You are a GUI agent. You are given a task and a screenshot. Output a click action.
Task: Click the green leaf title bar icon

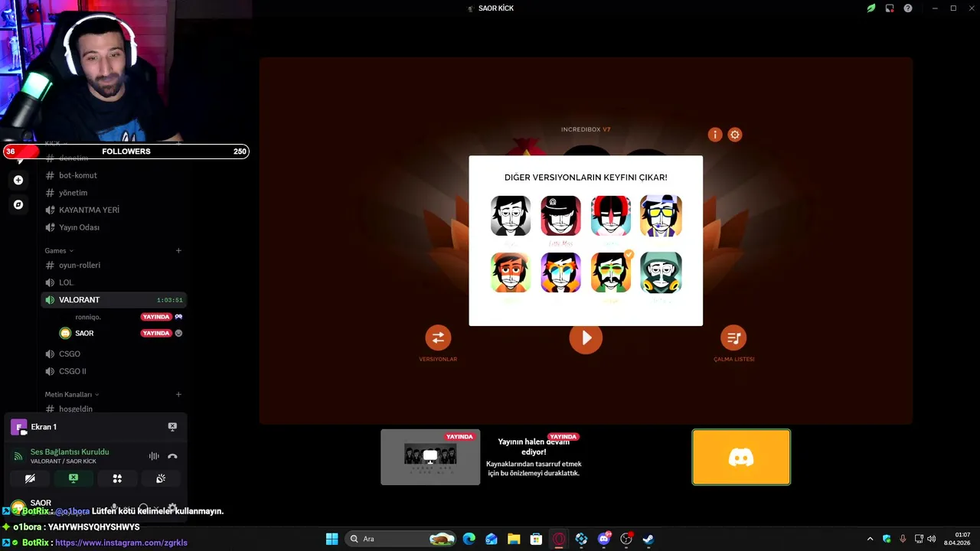click(871, 8)
